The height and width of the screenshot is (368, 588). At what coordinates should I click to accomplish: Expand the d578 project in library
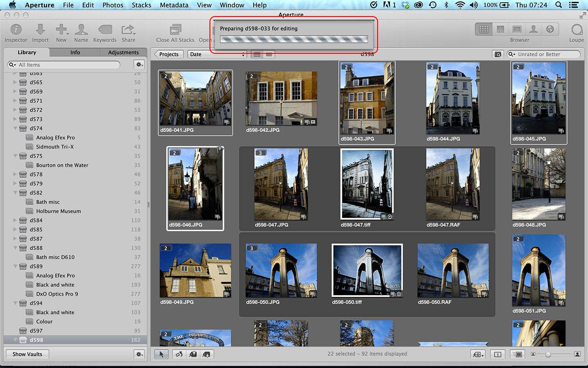(x=15, y=174)
